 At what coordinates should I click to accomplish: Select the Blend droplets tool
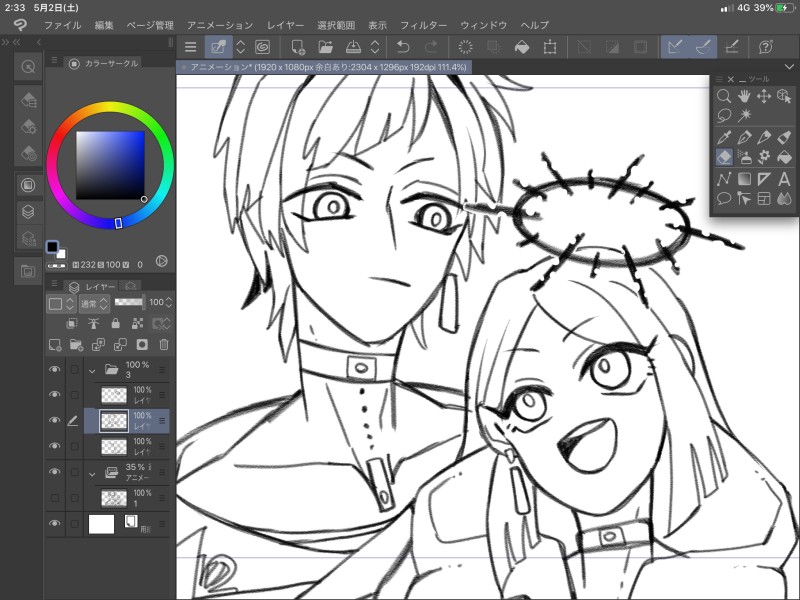click(784, 198)
